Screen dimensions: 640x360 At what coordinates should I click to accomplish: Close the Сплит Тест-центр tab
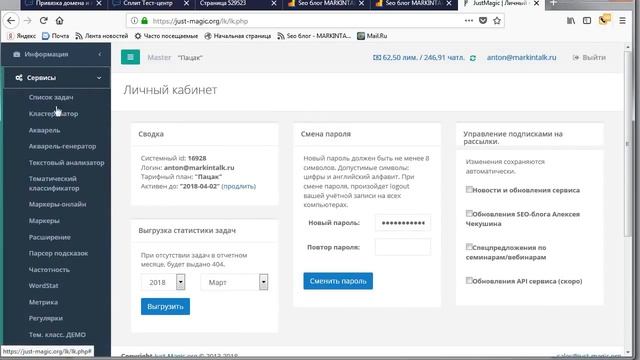click(186, 3)
